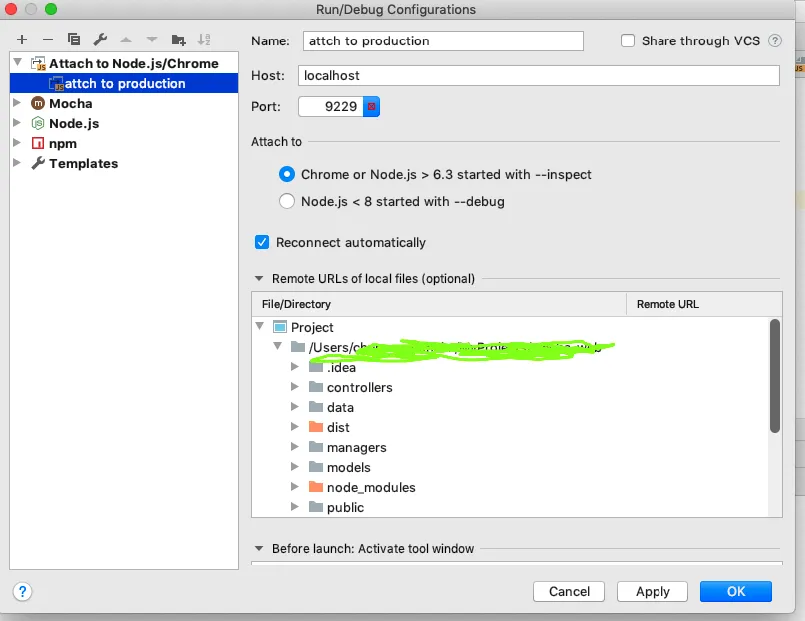Move configuration down arrow

pyautogui.click(x=152, y=40)
